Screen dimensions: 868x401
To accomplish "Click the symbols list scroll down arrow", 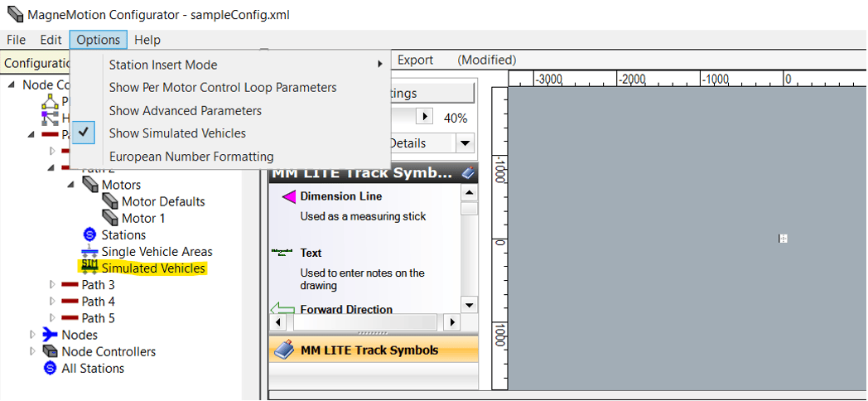I will 470,305.
